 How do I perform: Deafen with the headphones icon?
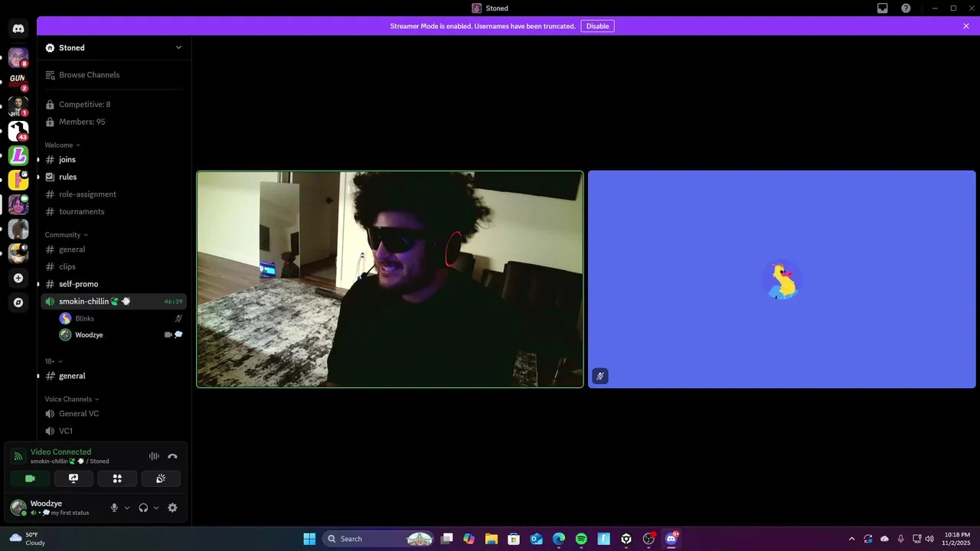coord(143,508)
